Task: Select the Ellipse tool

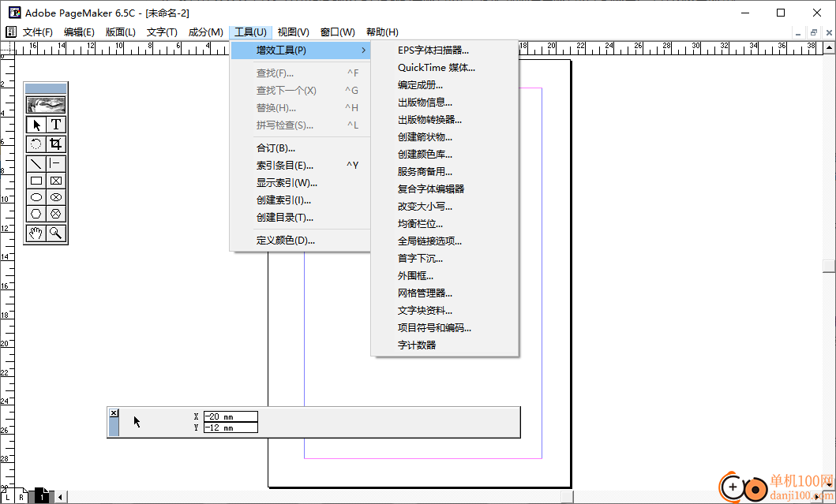Action: [x=36, y=197]
